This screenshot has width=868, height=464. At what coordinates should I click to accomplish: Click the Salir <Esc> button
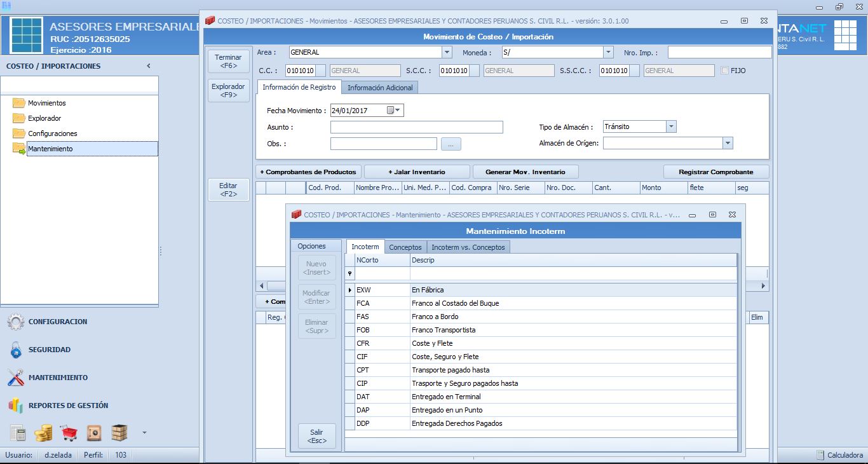(x=316, y=436)
